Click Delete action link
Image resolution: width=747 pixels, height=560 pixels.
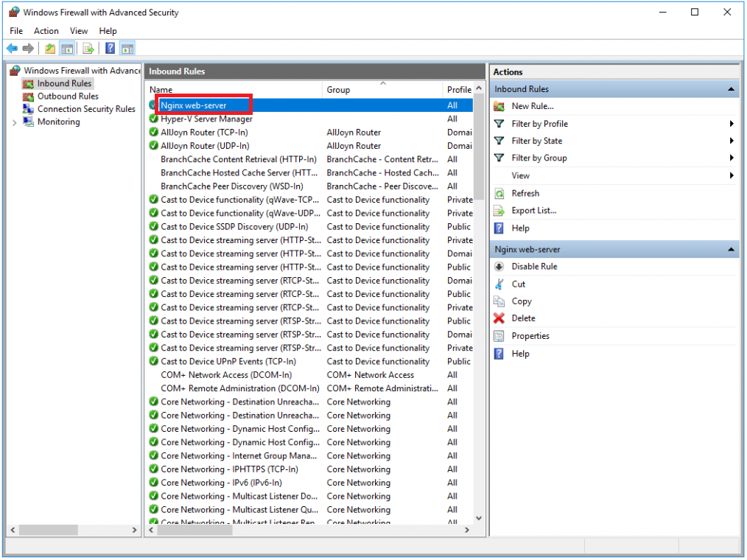(523, 318)
